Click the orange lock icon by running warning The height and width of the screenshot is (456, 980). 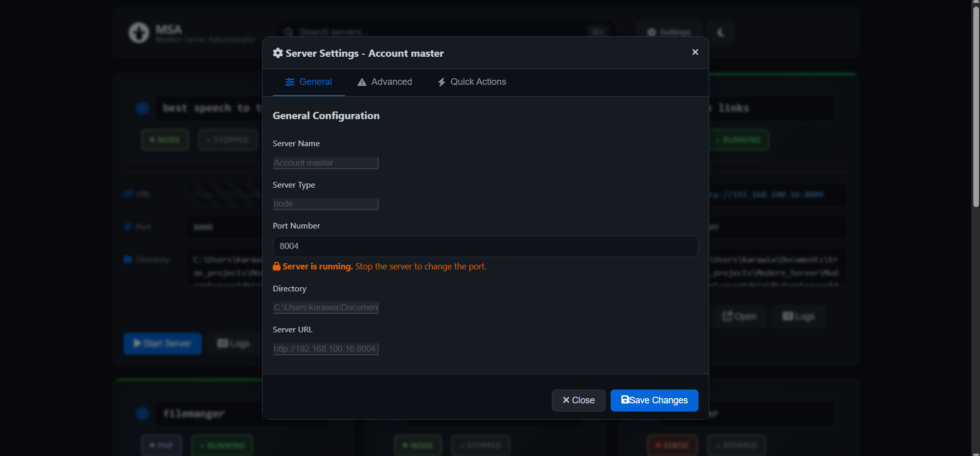click(276, 266)
